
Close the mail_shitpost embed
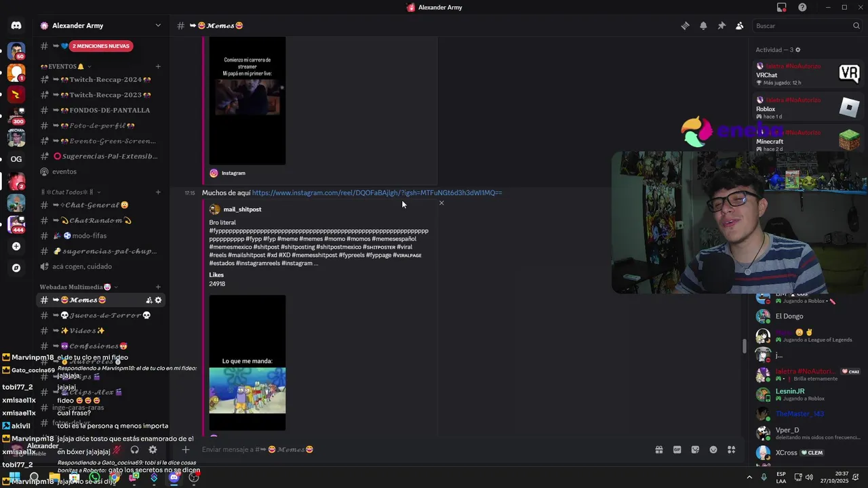point(441,203)
